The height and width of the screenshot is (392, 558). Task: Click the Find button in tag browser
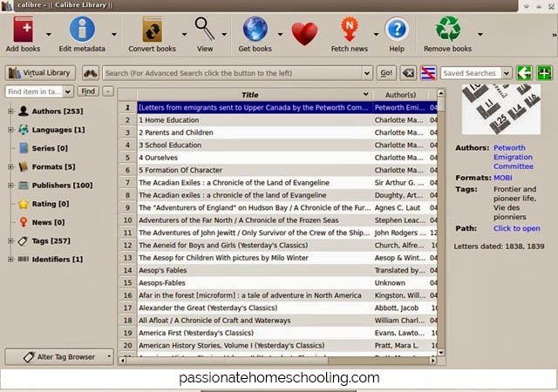(x=88, y=91)
